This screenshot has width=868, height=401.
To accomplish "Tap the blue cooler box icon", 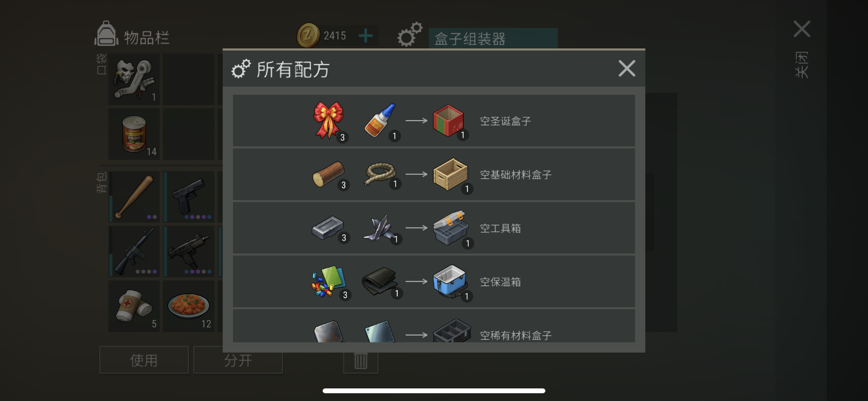I will pyautogui.click(x=450, y=281).
